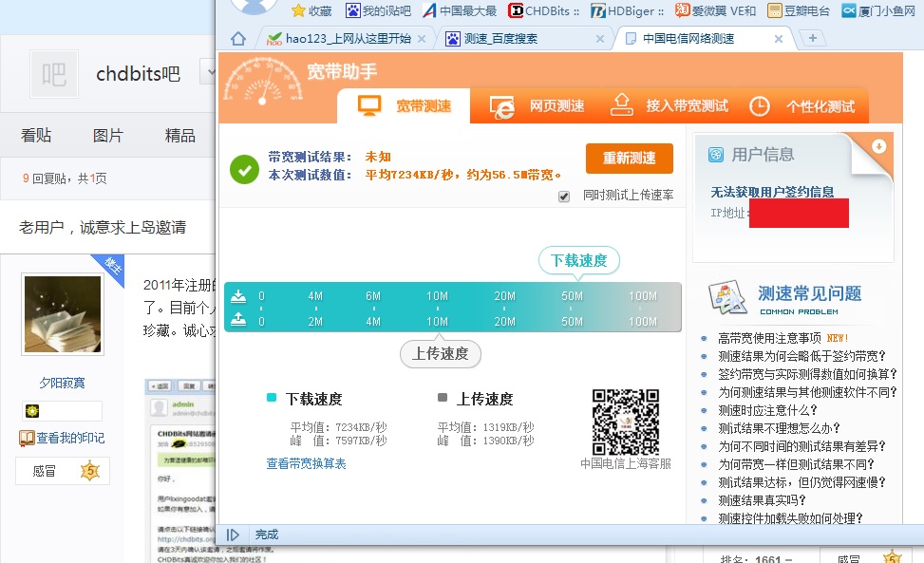Select the 接入带宽测试 tab
924x563 pixels.
click(669, 106)
